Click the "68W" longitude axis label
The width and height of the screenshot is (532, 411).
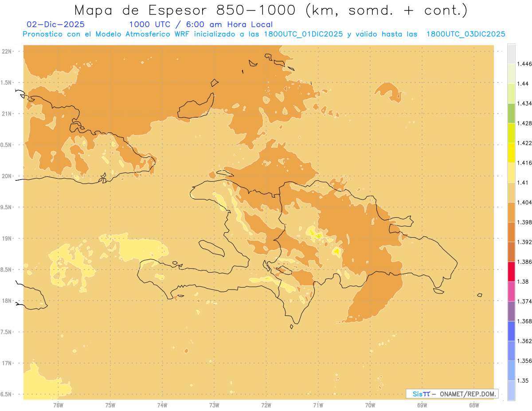pos(474,405)
